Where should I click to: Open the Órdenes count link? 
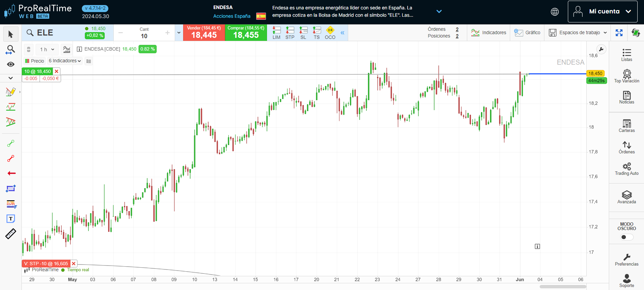[x=457, y=29]
